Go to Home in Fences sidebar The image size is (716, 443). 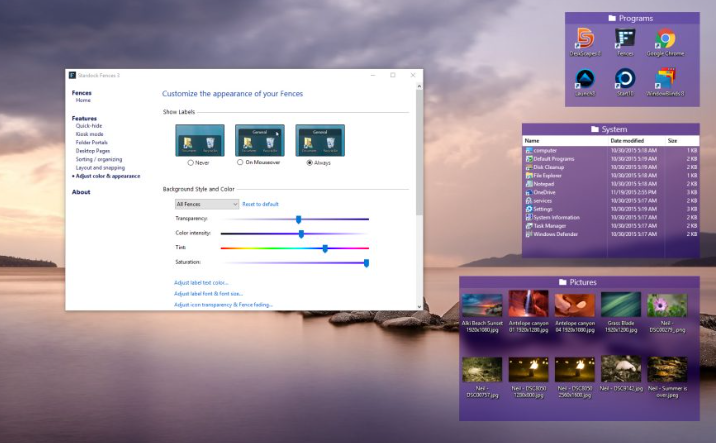83,100
